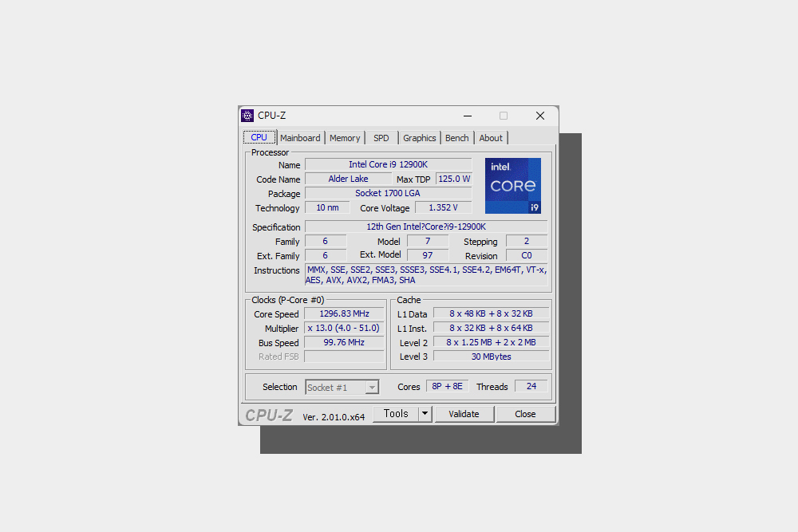Click the Multiplier value x 13.0
Image resolution: width=798 pixels, height=532 pixels.
tap(344, 328)
